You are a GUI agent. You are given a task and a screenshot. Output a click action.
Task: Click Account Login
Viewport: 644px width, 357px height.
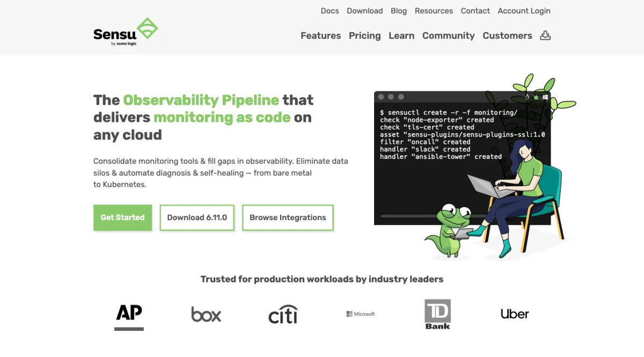tap(524, 11)
